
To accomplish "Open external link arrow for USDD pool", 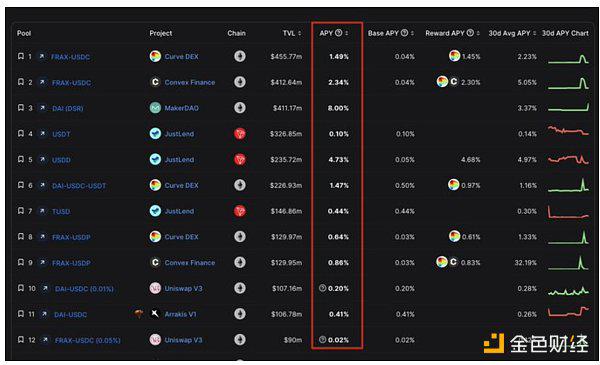I will click(42, 159).
